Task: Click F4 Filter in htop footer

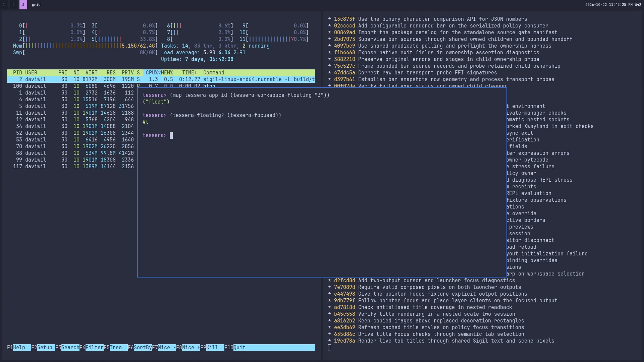Action: click(x=92, y=348)
